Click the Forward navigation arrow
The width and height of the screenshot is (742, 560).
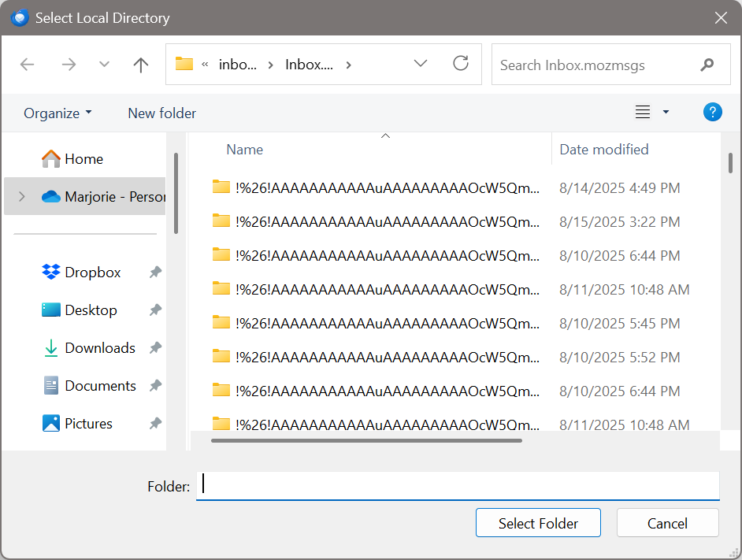click(69, 65)
